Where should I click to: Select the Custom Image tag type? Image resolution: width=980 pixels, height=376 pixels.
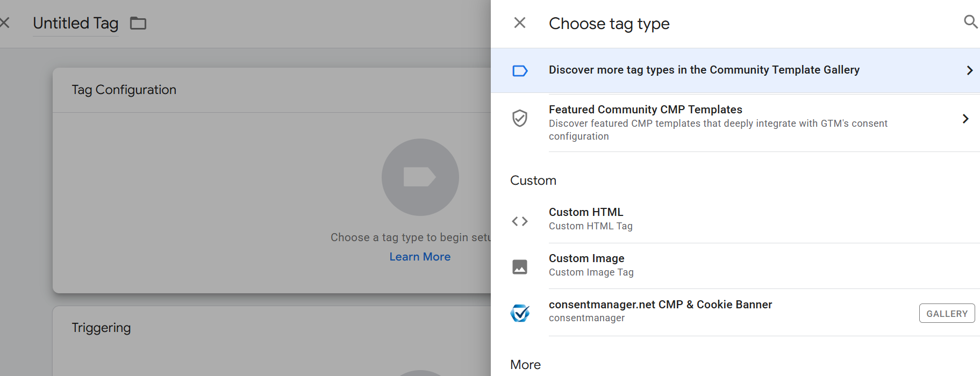735,266
